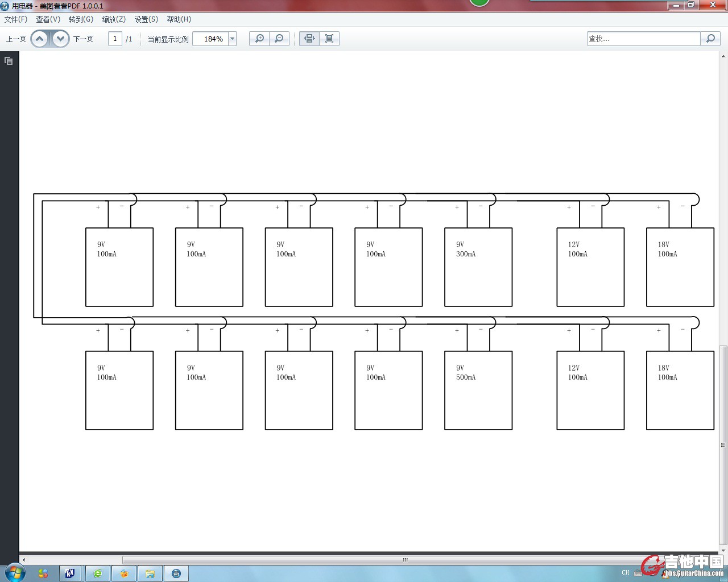Viewport: 728px width, 582px height.
Task: Click the search magnifier button
Action: pyautogui.click(x=710, y=39)
